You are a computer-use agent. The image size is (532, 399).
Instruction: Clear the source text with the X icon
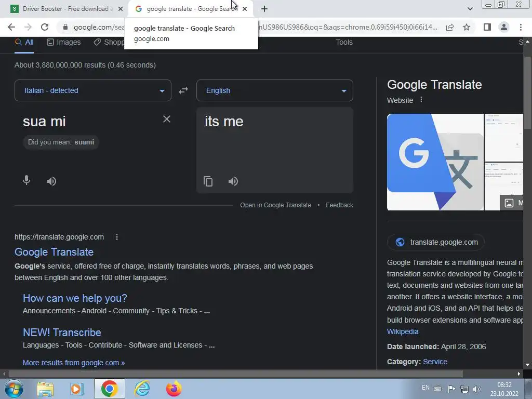point(167,119)
